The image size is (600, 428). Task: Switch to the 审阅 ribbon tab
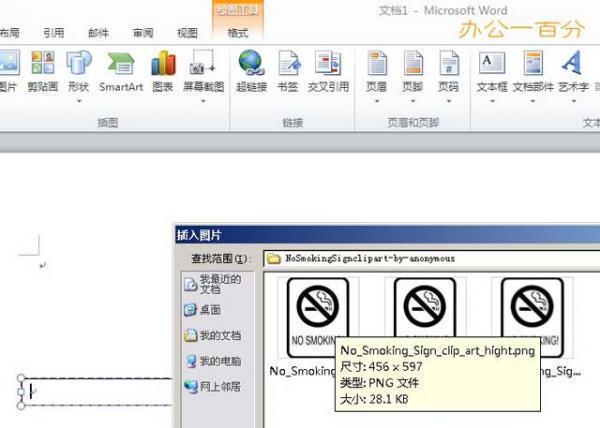[x=143, y=33]
